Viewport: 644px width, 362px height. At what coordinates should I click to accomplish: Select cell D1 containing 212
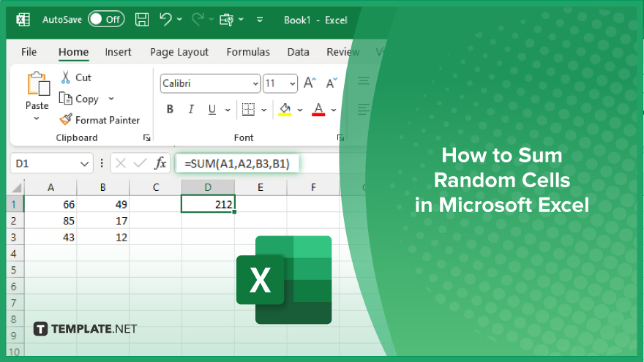click(209, 204)
